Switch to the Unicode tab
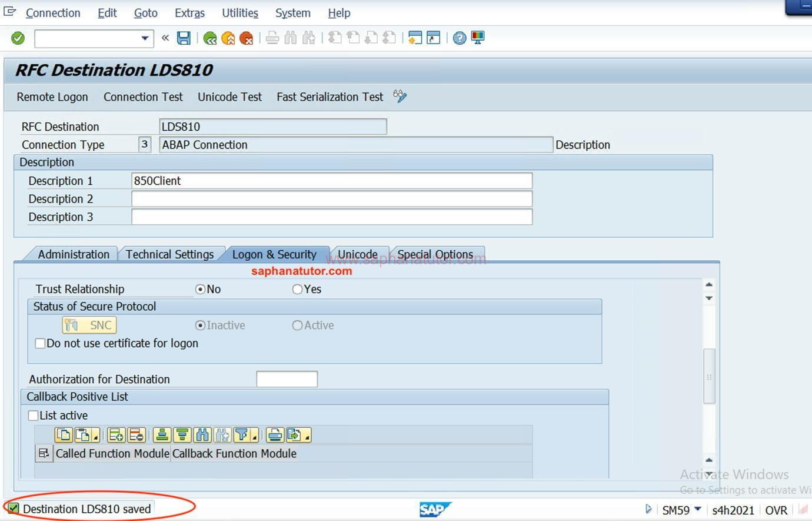The width and height of the screenshot is (812, 521). point(358,254)
